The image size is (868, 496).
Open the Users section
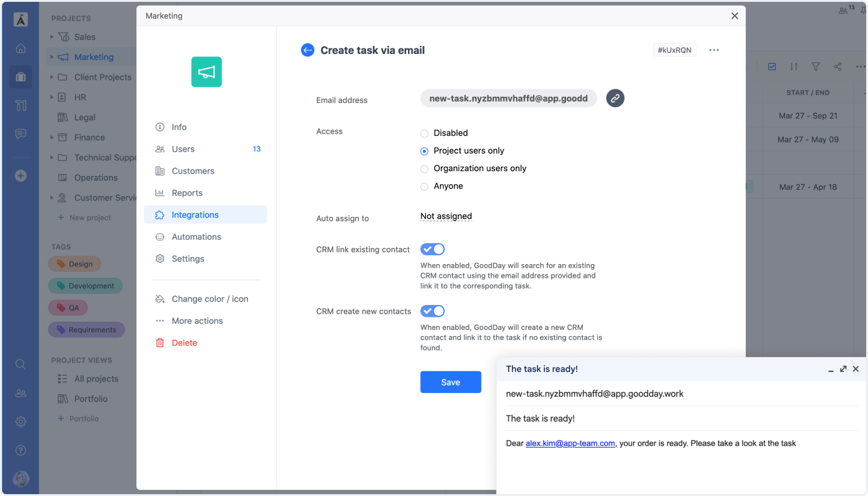(205, 149)
